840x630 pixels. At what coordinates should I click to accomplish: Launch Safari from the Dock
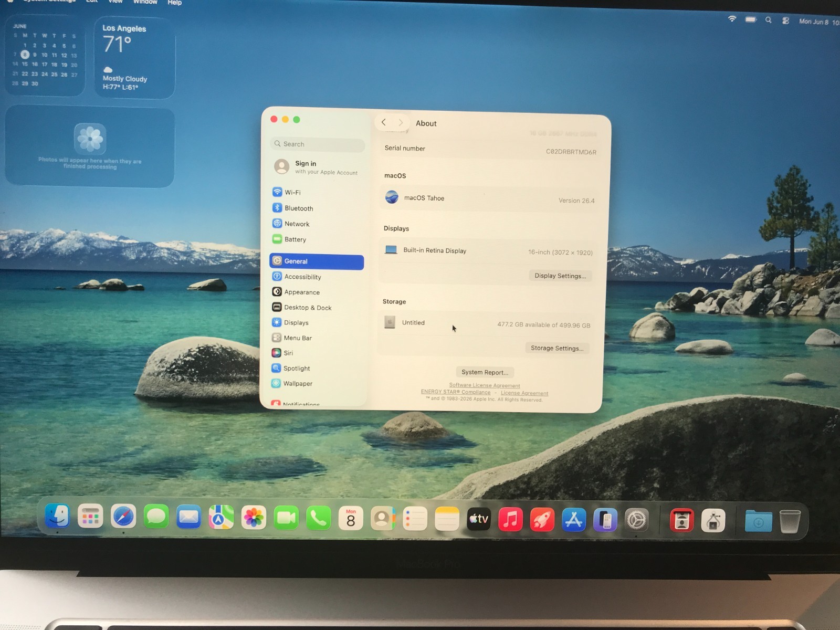tap(123, 517)
